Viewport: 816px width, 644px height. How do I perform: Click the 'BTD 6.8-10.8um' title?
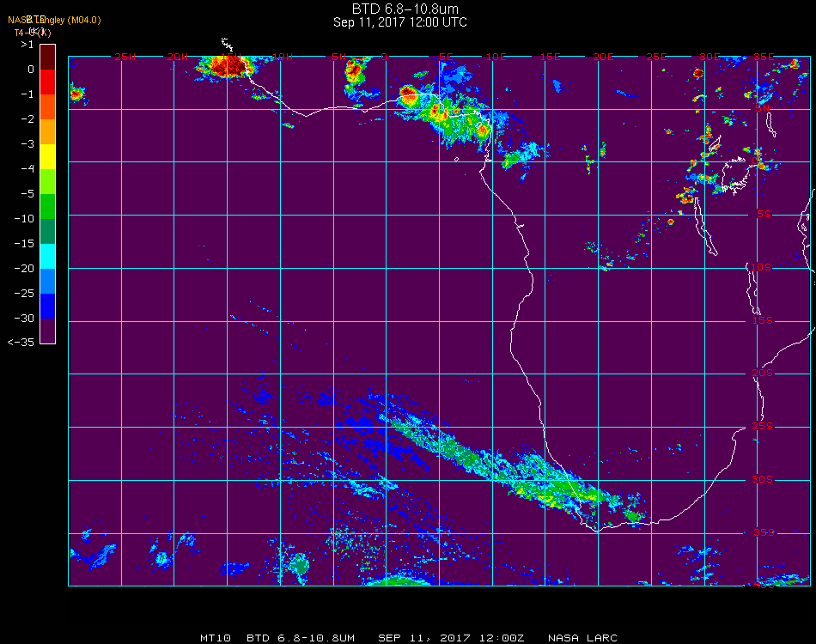pyautogui.click(x=405, y=9)
